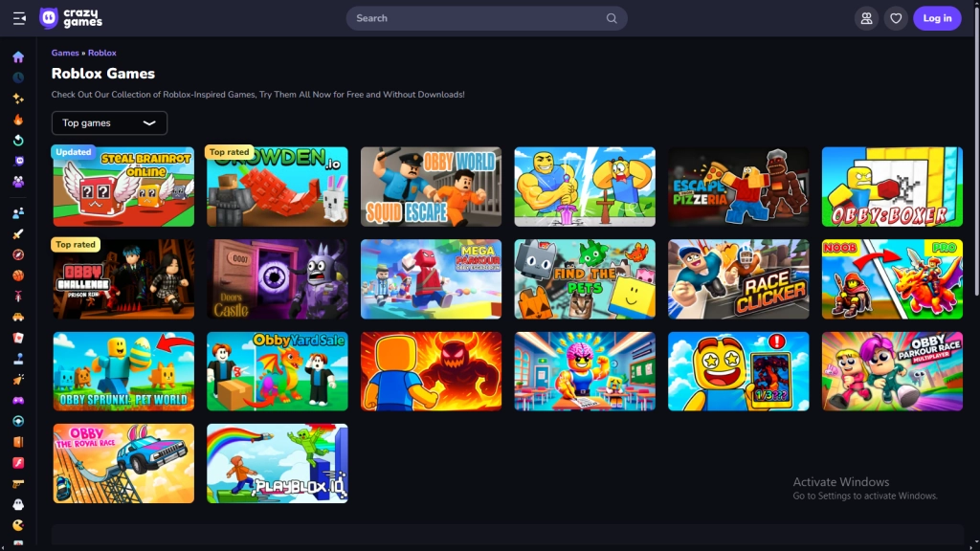This screenshot has width=980, height=551.
Task: Click the Games breadcrumb link
Action: pyautogui.click(x=65, y=53)
